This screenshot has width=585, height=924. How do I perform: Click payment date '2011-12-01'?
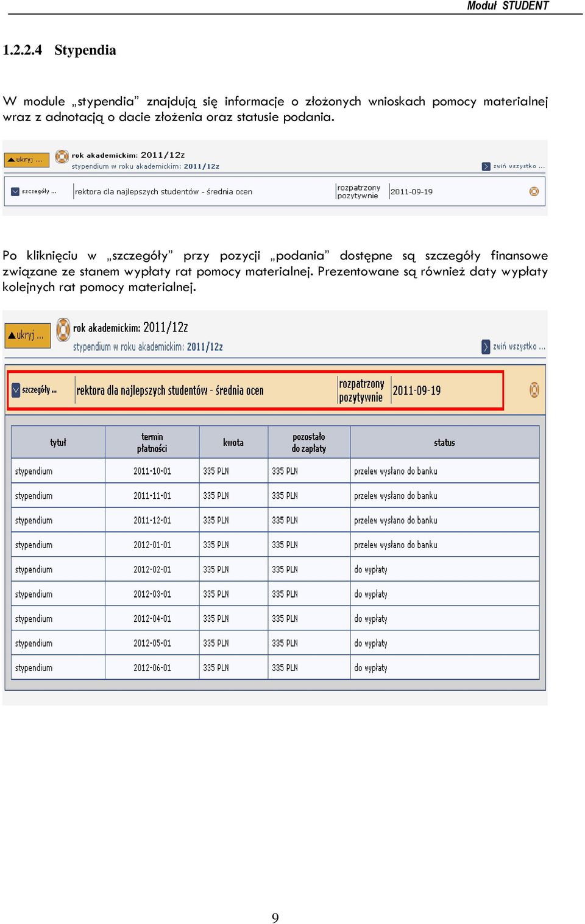[x=152, y=520]
